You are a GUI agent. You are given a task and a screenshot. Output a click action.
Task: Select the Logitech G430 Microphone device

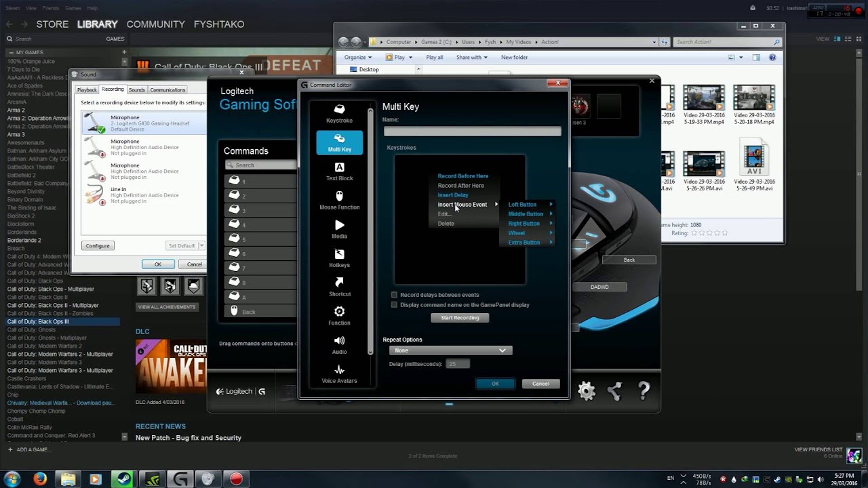[x=144, y=123]
